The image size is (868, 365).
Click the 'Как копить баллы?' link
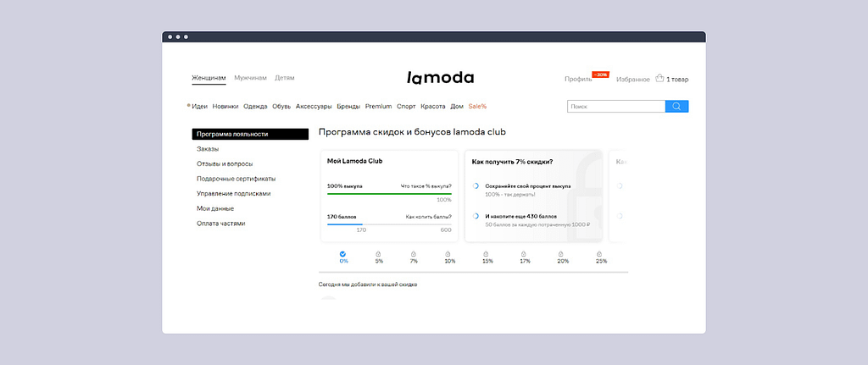428,216
